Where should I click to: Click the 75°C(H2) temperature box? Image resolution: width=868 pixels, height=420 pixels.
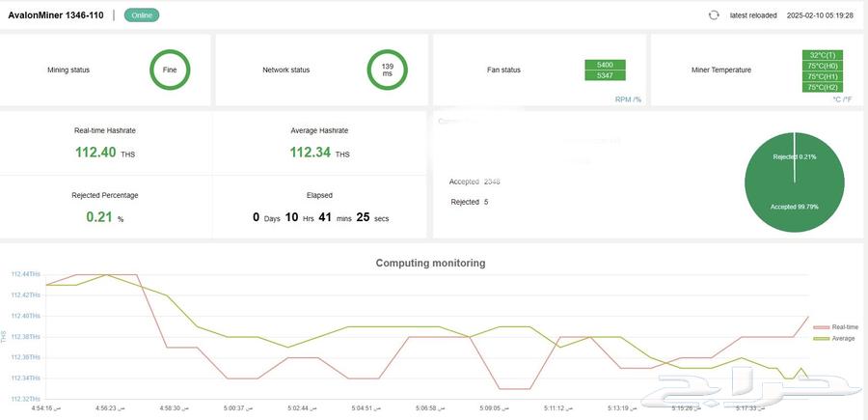pyautogui.click(x=822, y=87)
